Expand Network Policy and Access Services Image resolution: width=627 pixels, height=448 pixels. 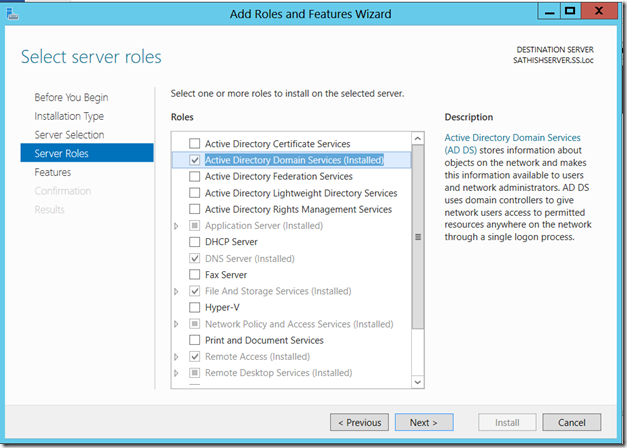176,324
